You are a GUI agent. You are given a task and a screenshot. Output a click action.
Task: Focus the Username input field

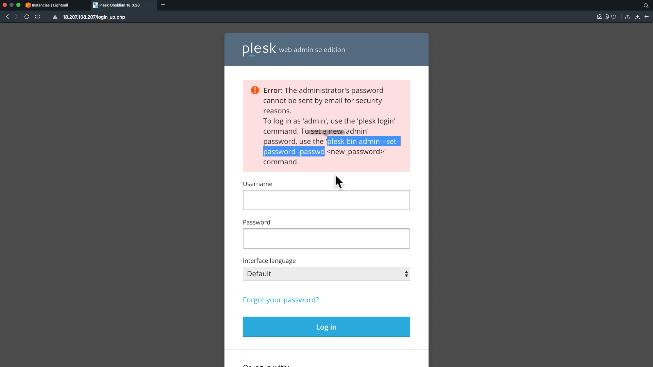click(x=326, y=200)
